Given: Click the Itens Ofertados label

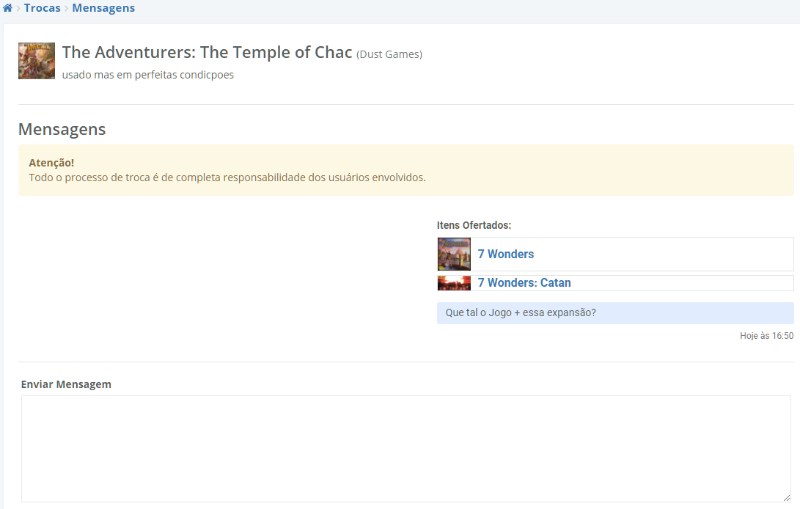Looking at the screenshot, I should (474, 225).
